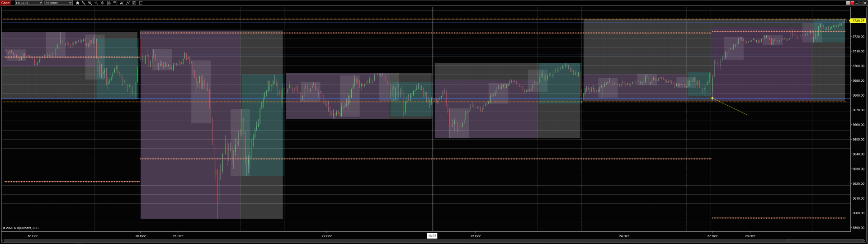The height and width of the screenshot is (244, 868).
Task: Show the data box icon
Action: 109,3
